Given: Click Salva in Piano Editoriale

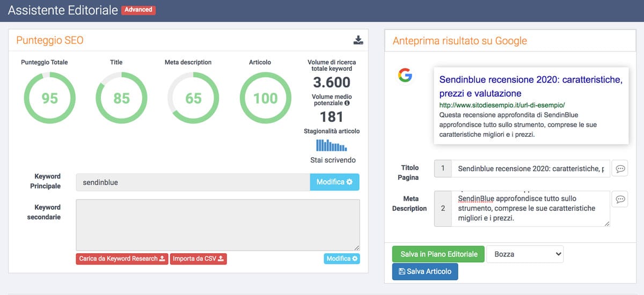Looking at the screenshot, I should tap(438, 254).
